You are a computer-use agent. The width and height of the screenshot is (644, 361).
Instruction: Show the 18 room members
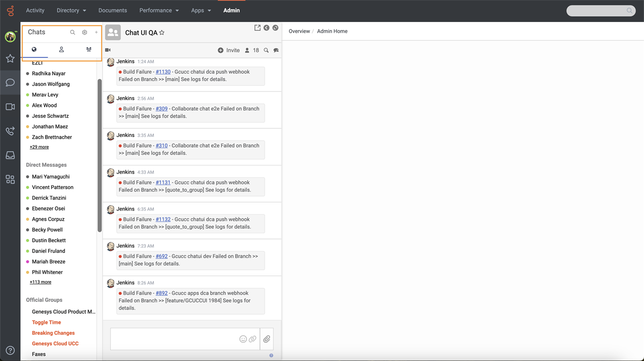[x=252, y=50]
